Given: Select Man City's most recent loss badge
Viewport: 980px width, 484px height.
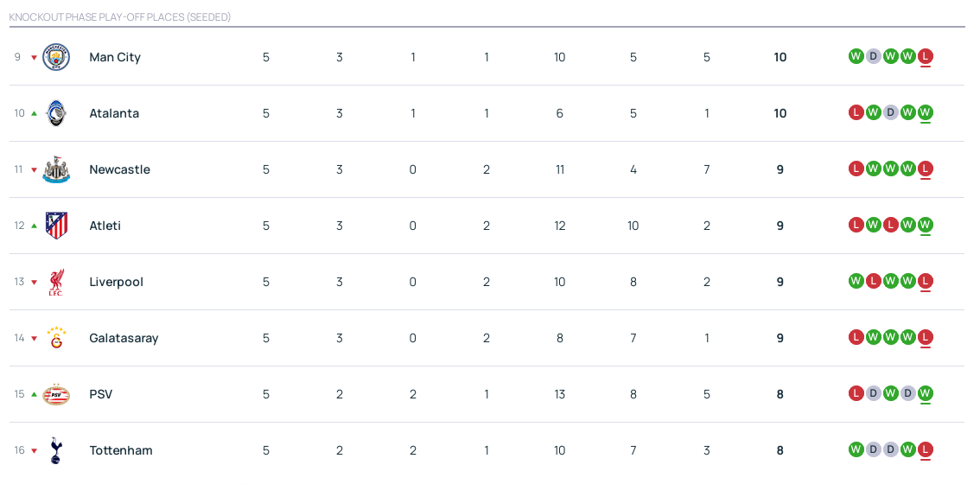Looking at the screenshot, I should pos(926,57).
